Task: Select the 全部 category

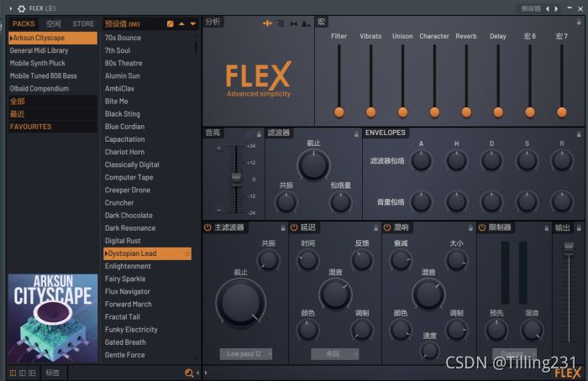Action: point(52,102)
